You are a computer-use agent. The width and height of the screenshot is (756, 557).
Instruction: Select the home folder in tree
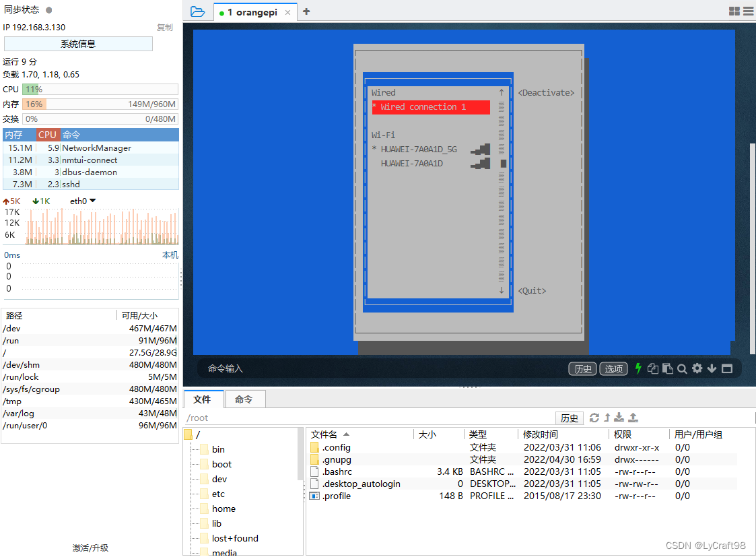pyautogui.click(x=224, y=509)
